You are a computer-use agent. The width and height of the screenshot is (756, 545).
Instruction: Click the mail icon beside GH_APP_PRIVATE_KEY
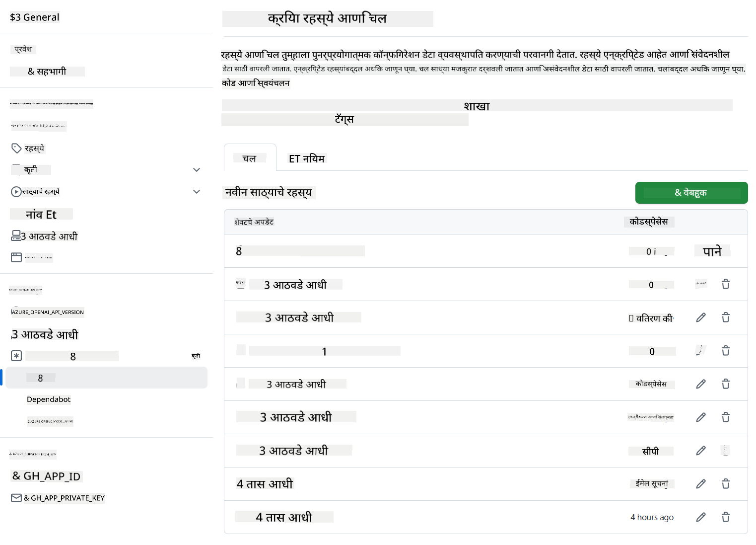pyautogui.click(x=16, y=498)
